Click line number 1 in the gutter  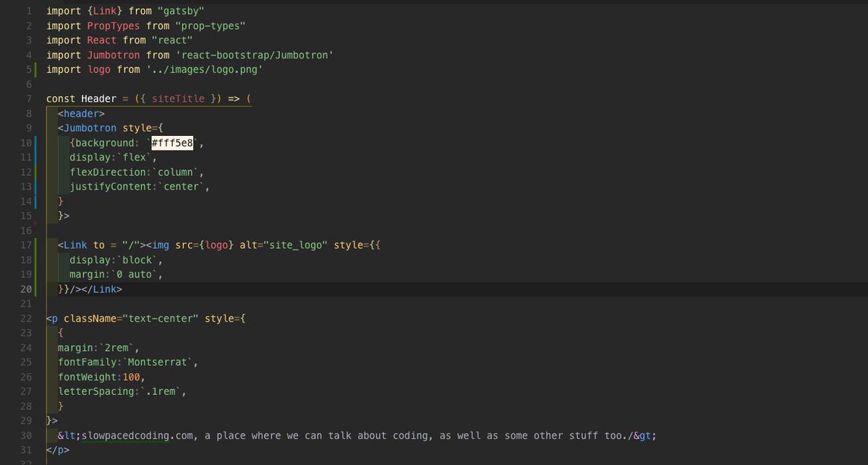pos(28,12)
